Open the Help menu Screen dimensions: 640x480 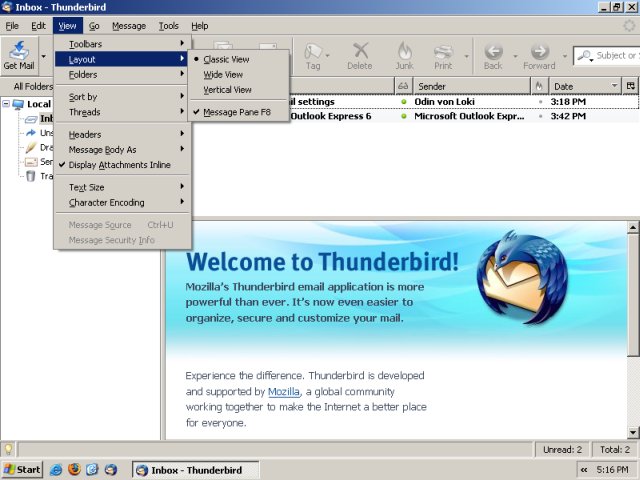pos(200,26)
